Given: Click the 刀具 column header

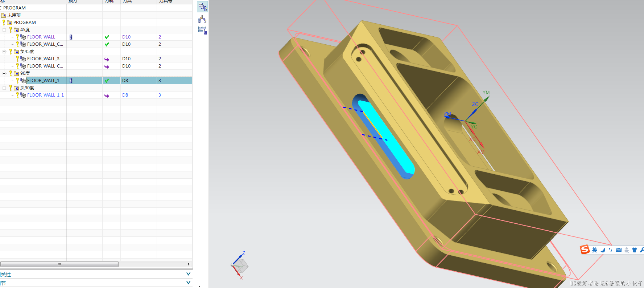Looking at the screenshot, I should click(x=139, y=1).
